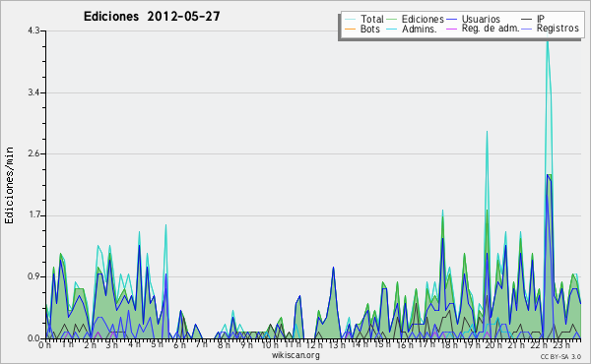Image resolution: width=591 pixels, height=364 pixels.
Task: Click the '13 h' x-axis label
Action: click(x=337, y=344)
